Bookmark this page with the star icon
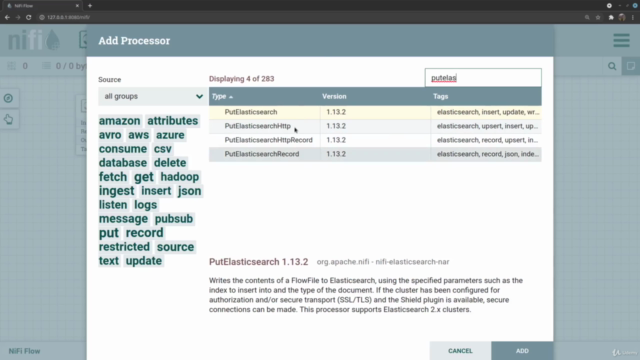The image size is (640, 360). pos(598,17)
